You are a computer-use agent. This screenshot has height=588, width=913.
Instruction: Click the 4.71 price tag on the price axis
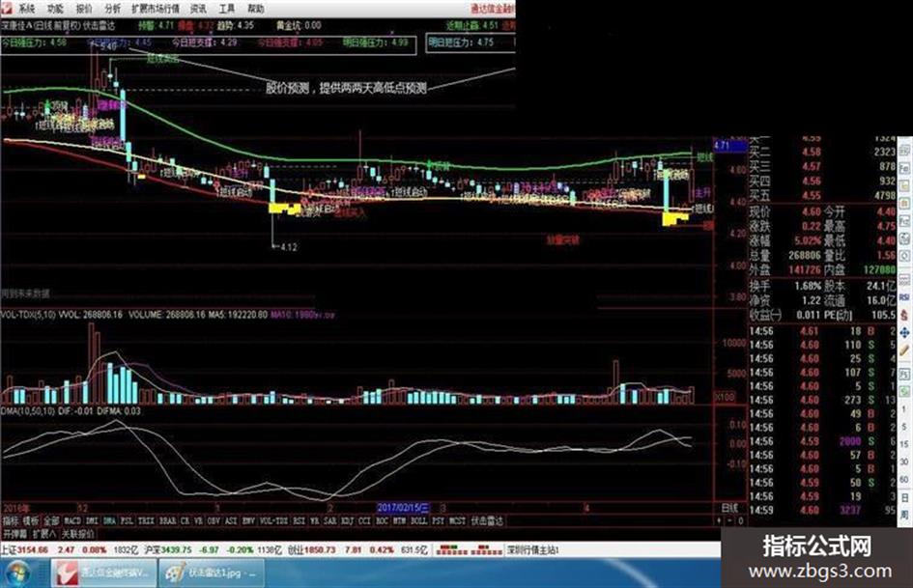730,145
